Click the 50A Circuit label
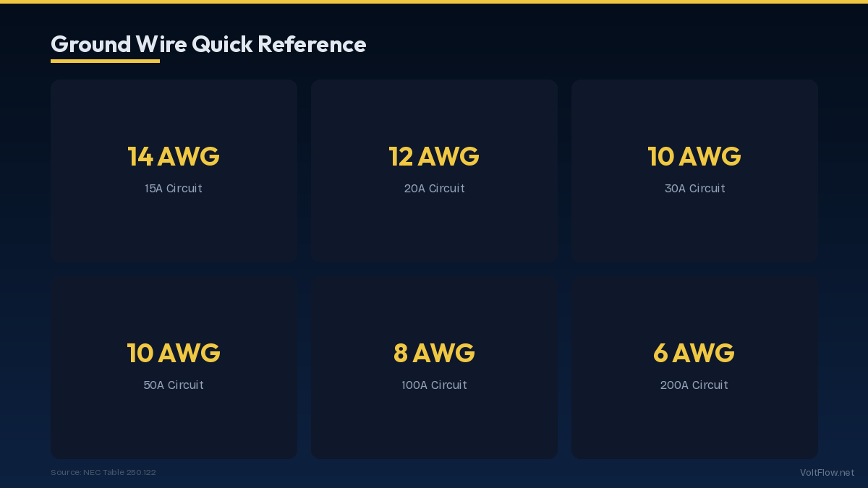Image resolution: width=868 pixels, height=488 pixels. (x=174, y=385)
